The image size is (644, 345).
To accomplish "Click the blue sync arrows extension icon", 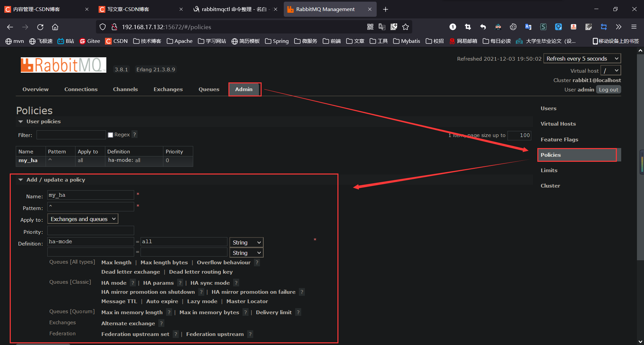I will click(x=603, y=27).
